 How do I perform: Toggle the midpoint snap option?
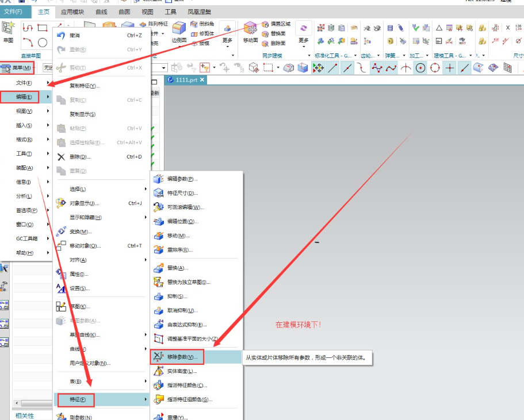pyautogui.click(x=347, y=68)
